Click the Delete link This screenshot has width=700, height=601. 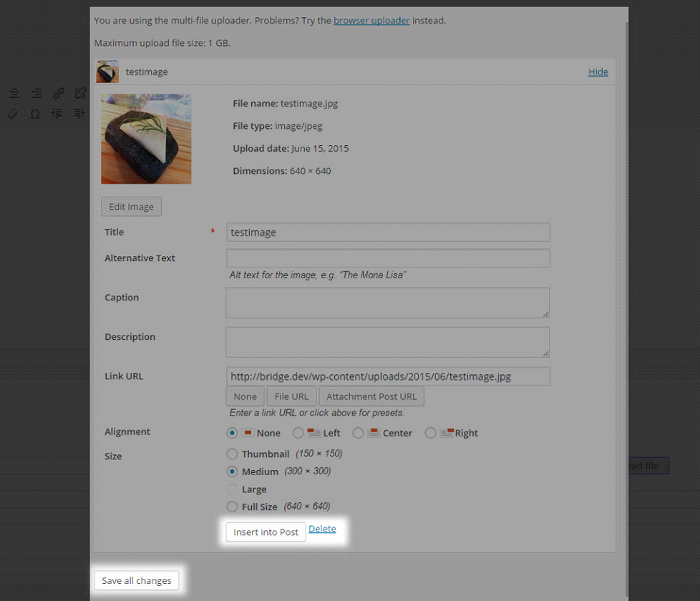coord(322,529)
